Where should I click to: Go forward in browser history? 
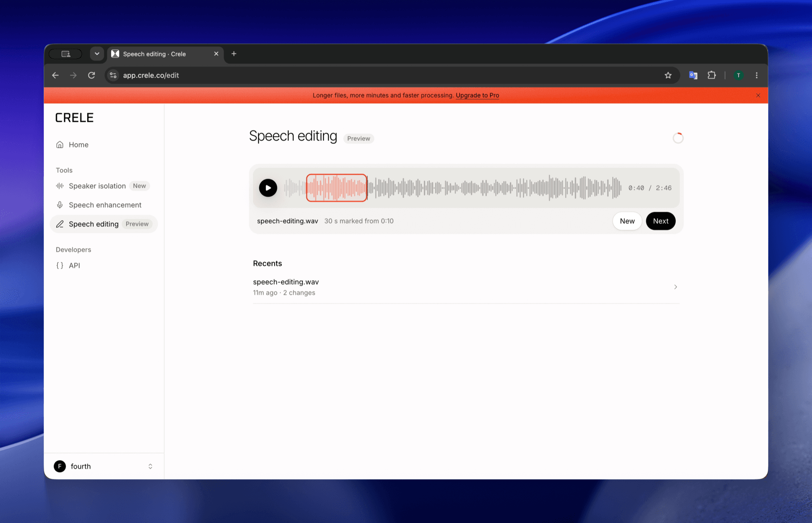point(73,75)
